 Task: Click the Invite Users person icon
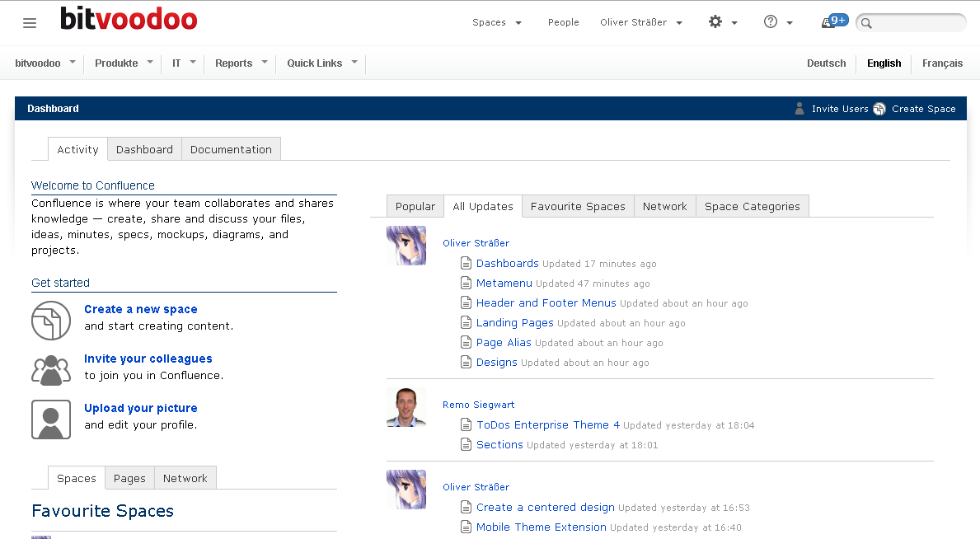click(x=799, y=108)
